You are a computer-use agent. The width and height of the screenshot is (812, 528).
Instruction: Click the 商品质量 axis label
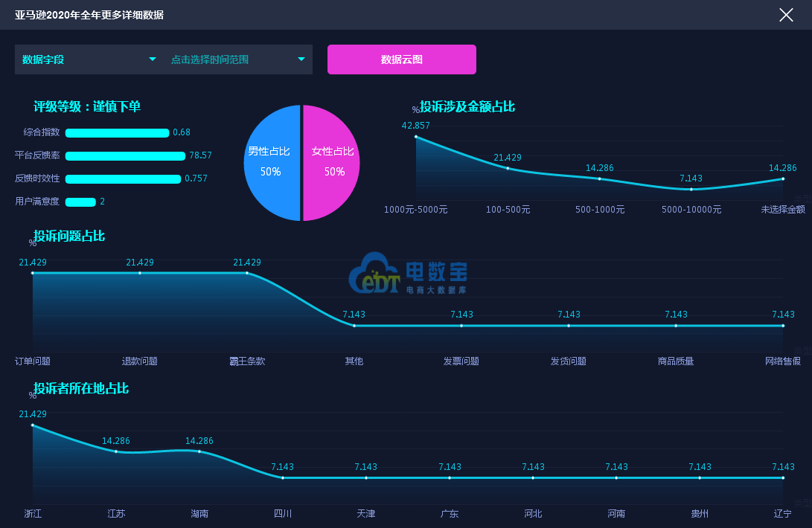tap(676, 361)
